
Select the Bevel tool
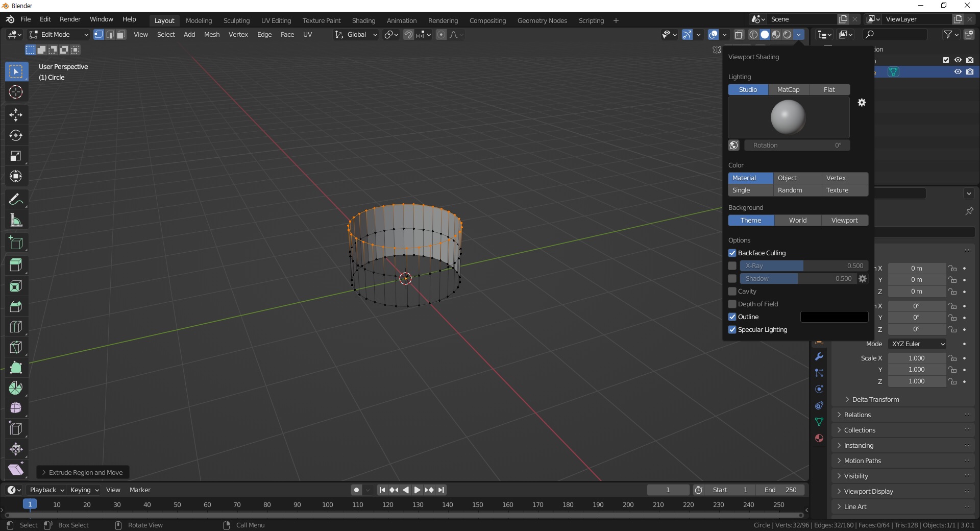click(16, 306)
